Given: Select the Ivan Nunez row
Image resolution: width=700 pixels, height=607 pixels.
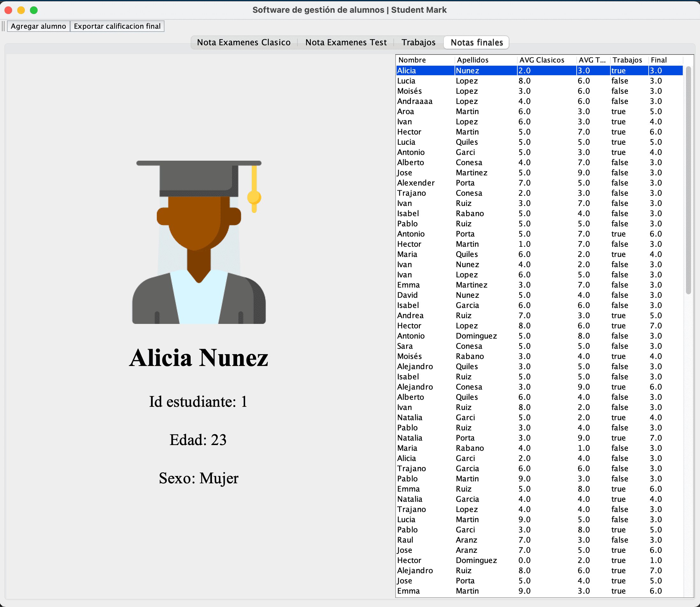Looking at the screenshot, I should click(x=539, y=265).
